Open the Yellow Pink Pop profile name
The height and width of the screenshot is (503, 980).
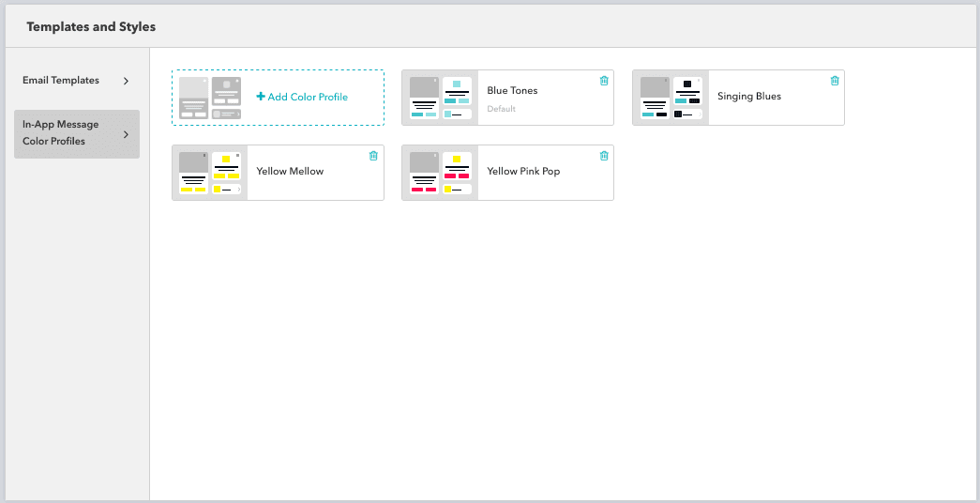point(523,172)
